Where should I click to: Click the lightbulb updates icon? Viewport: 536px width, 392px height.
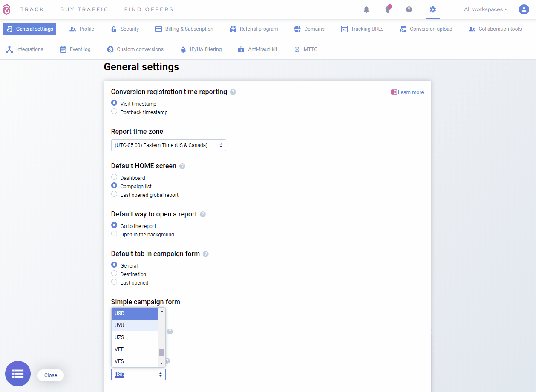pyautogui.click(x=388, y=9)
